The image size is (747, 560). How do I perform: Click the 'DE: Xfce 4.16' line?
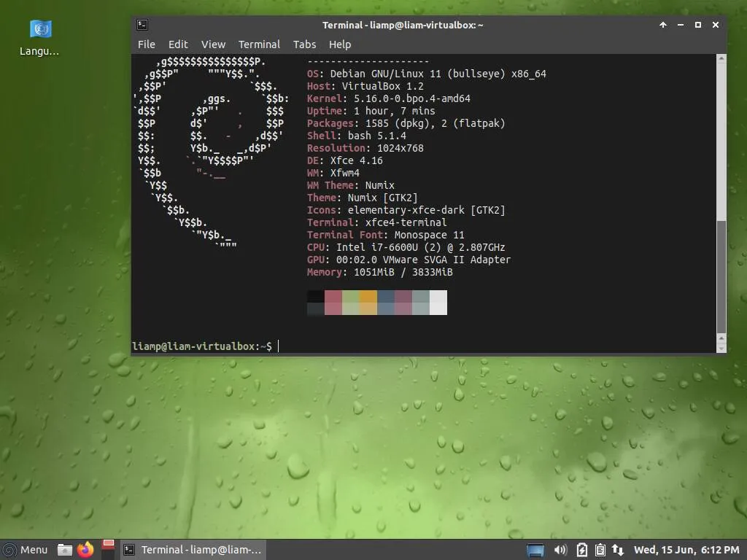(x=344, y=160)
